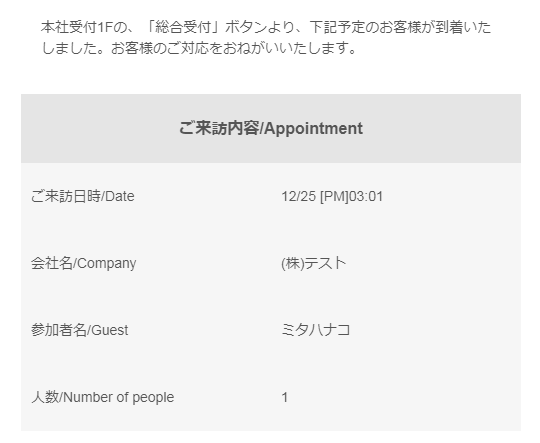Image resolution: width=540 pixels, height=443 pixels.
Task: Click the word Company in the label
Action: pyautogui.click(x=107, y=264)
